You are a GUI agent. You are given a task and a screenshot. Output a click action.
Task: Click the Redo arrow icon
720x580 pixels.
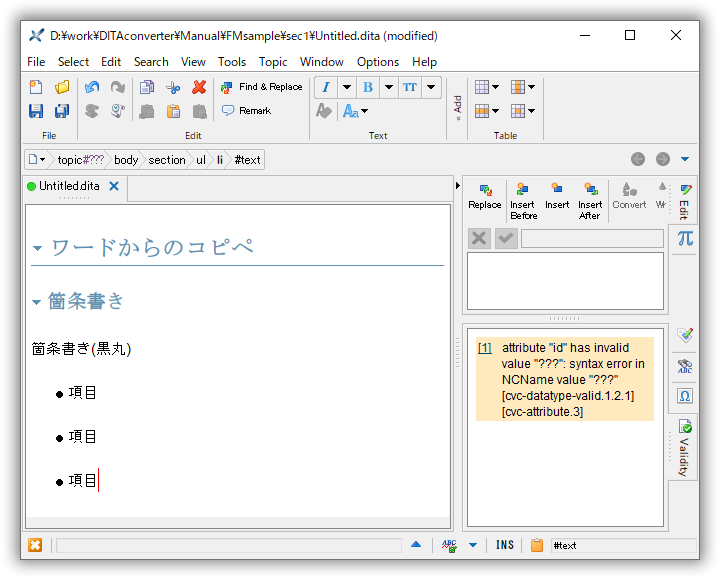pyautogui.click(x=118, y=87)
